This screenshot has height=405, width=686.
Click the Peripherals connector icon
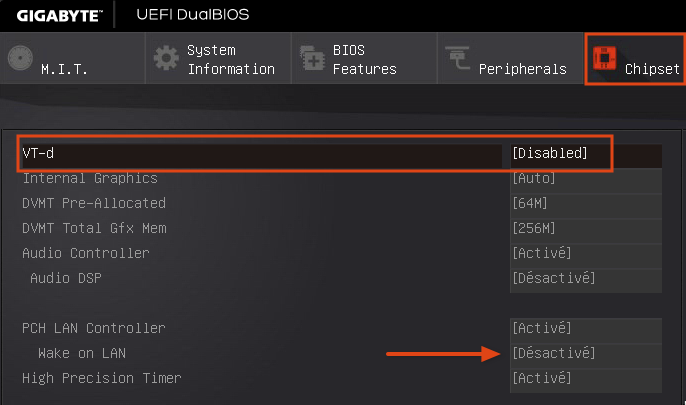[457, 58]
